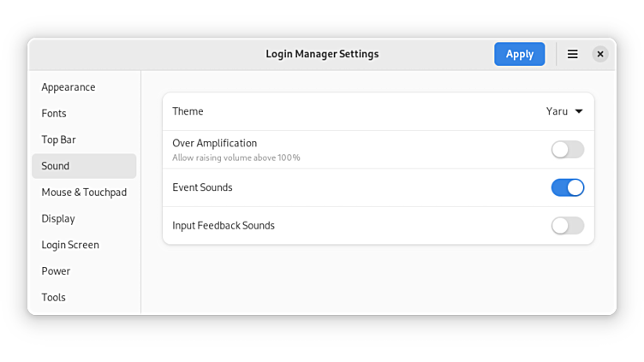Click the Login Manager Settings title
The height and width of the screenshot is (362, 644).
[x=322, y=54]
